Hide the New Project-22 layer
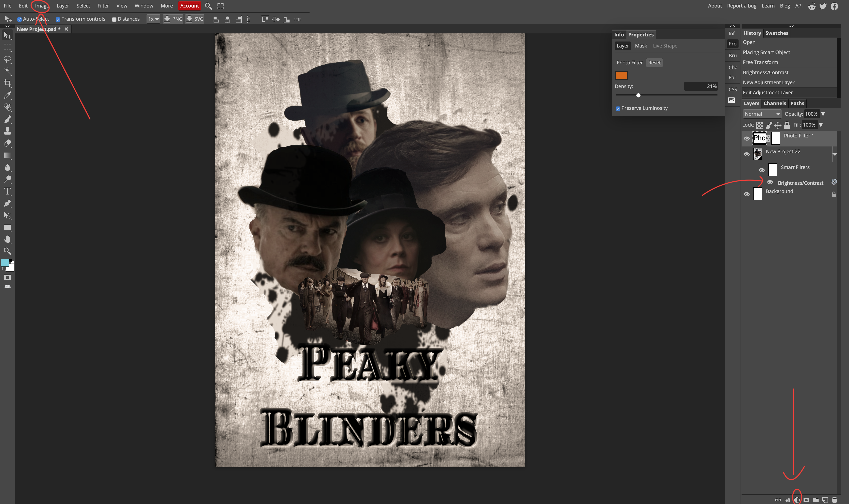849x504 pixels. click(747, 154)
